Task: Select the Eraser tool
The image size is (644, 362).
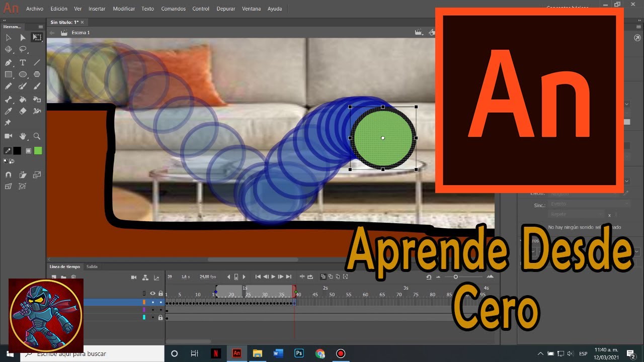Action: [23, 111]
